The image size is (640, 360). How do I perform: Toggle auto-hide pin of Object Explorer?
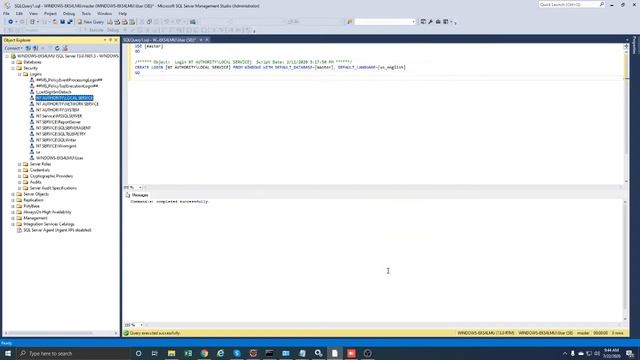pyautogui.click(x=110, y=40)
